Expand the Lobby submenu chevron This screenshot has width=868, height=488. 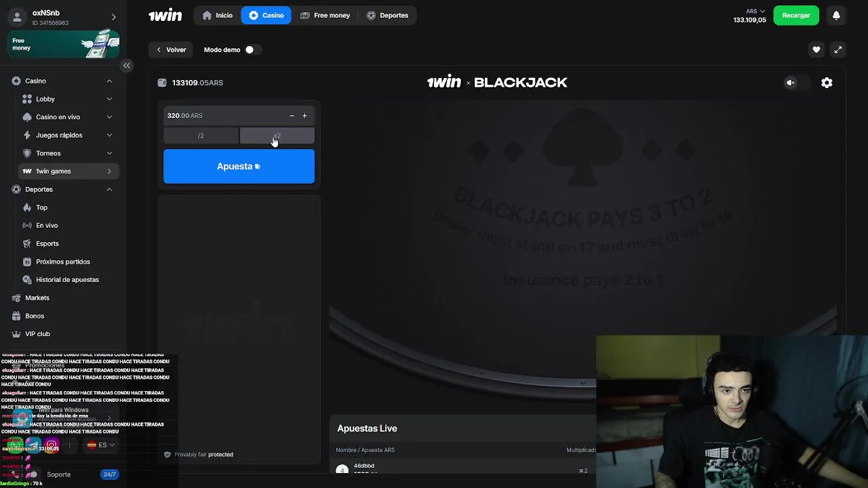click(x=109, y=99)
